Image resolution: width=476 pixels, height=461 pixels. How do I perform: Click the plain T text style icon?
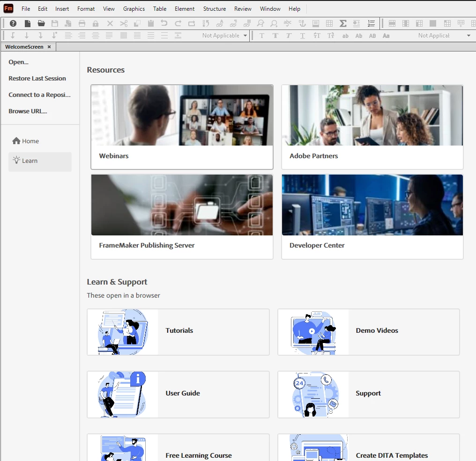click(262, 36)
